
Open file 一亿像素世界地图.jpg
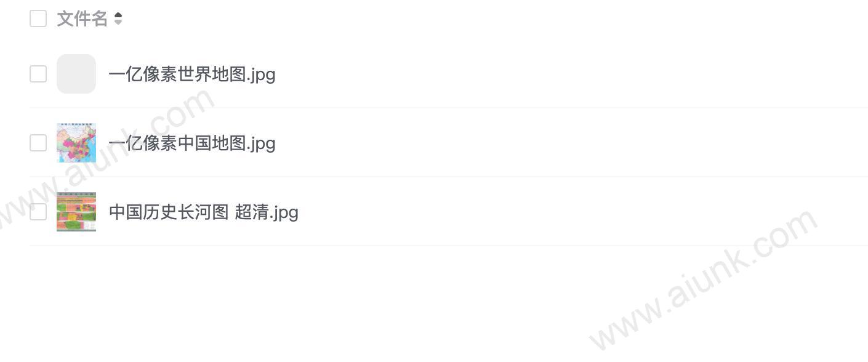tap(192, 74)
